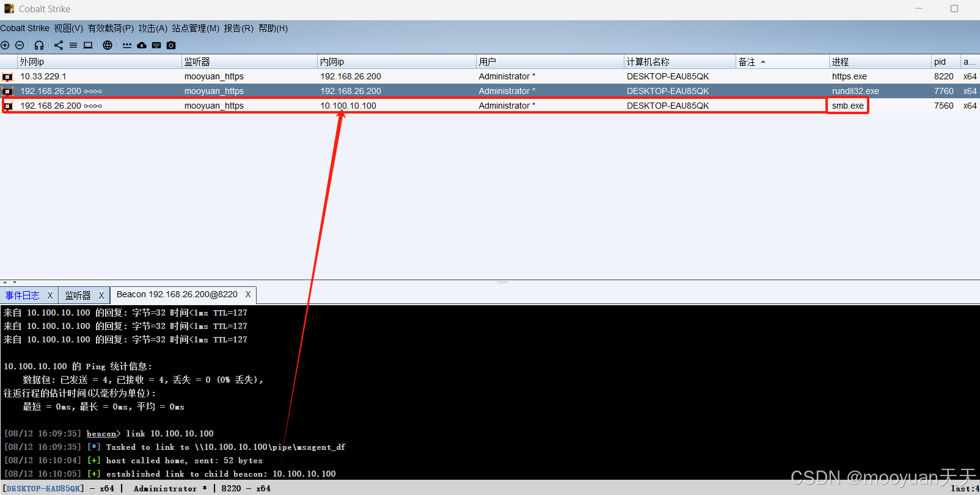Close the 监听器 tab
This screenshot has height=495, width=980.
pos(101,295)
